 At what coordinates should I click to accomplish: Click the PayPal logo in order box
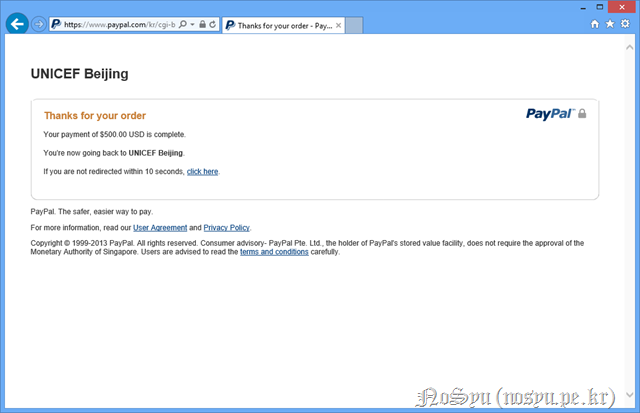coord(550,114)
